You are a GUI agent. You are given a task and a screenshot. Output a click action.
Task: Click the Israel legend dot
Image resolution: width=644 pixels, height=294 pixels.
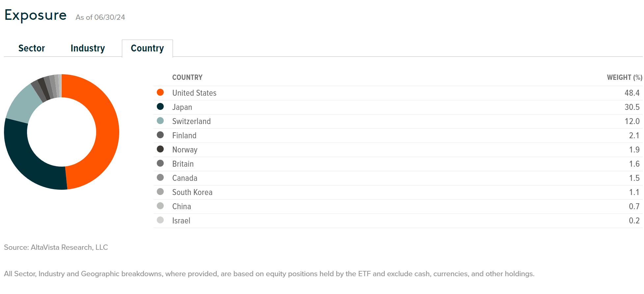click(161, 220)
